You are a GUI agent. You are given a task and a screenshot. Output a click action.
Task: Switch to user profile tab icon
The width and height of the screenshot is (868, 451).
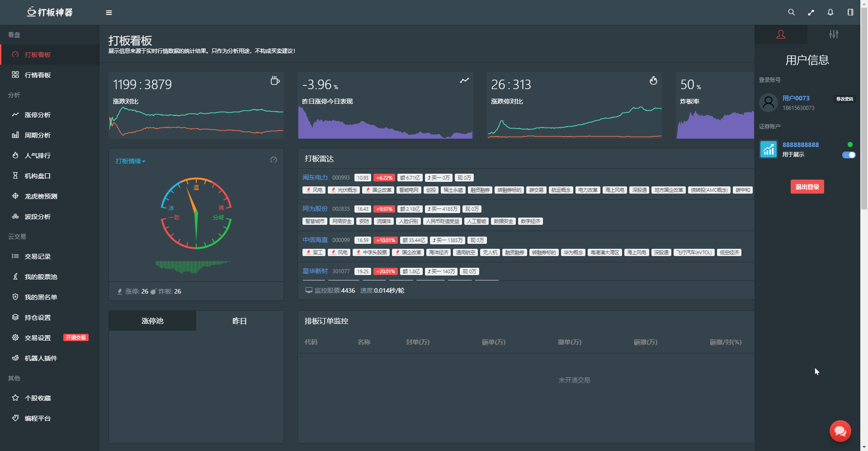[781, 34]
